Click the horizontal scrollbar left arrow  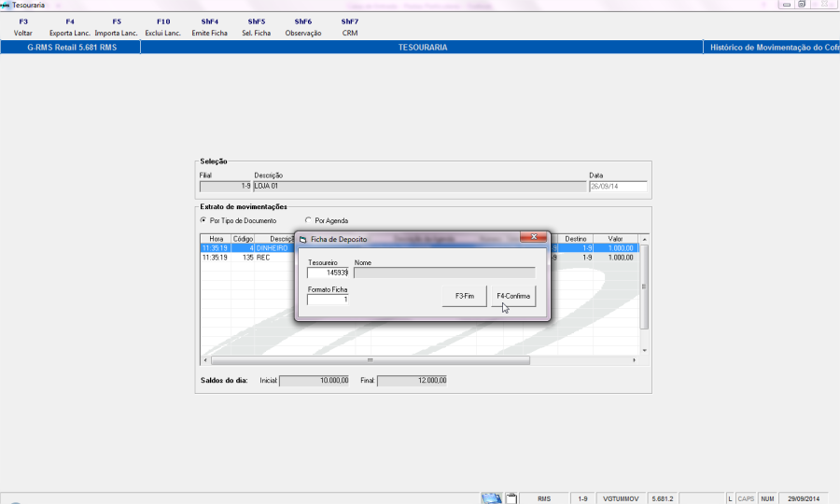(x=205, y=360)
